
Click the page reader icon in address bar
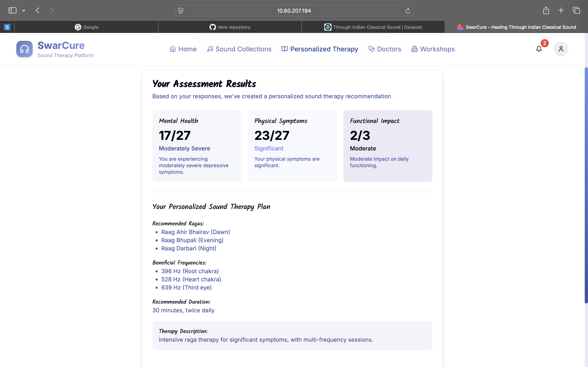181,11
